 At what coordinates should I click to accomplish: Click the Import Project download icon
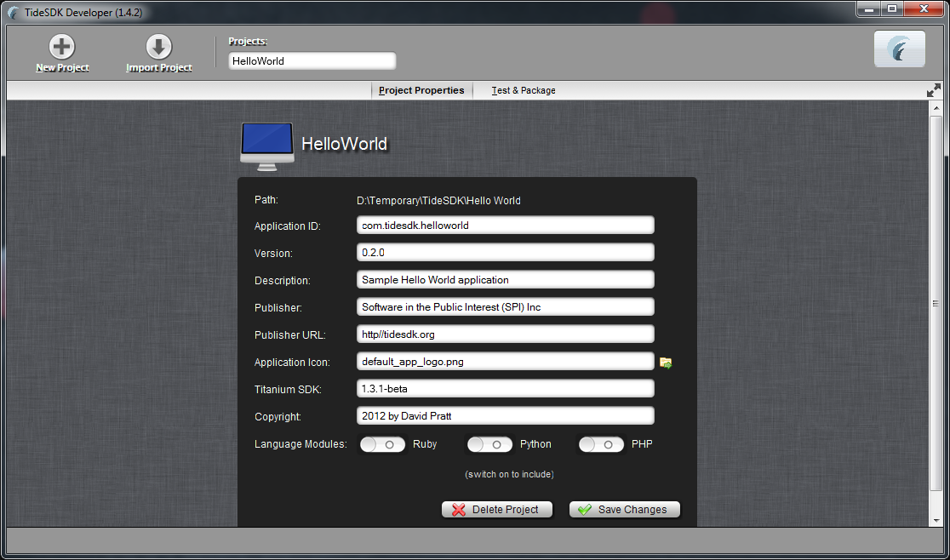(158, 47)
